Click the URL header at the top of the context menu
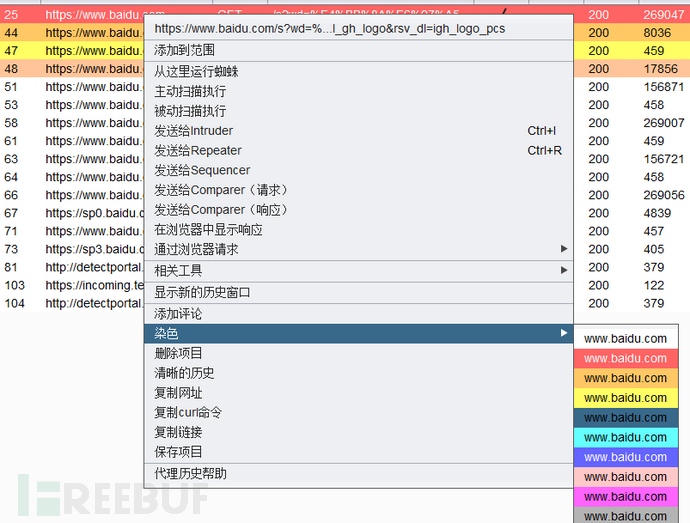 [x=359, y=29]
